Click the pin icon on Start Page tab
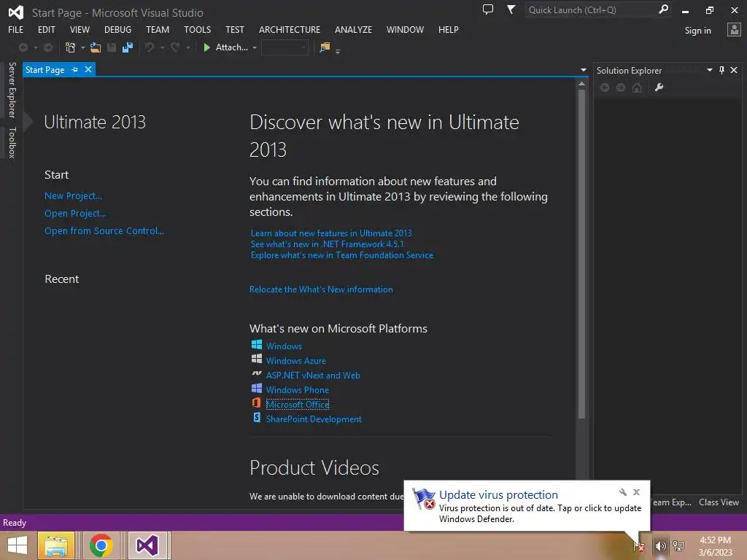This screenshot has width=747, height=560. click(75, 70)
